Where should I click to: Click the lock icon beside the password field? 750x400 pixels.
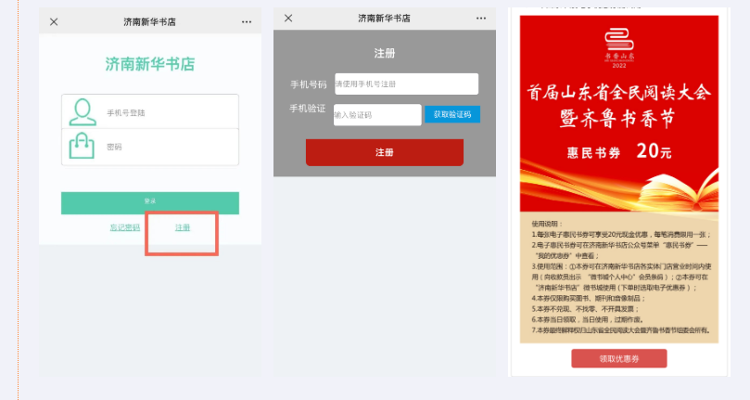point(81,145)
